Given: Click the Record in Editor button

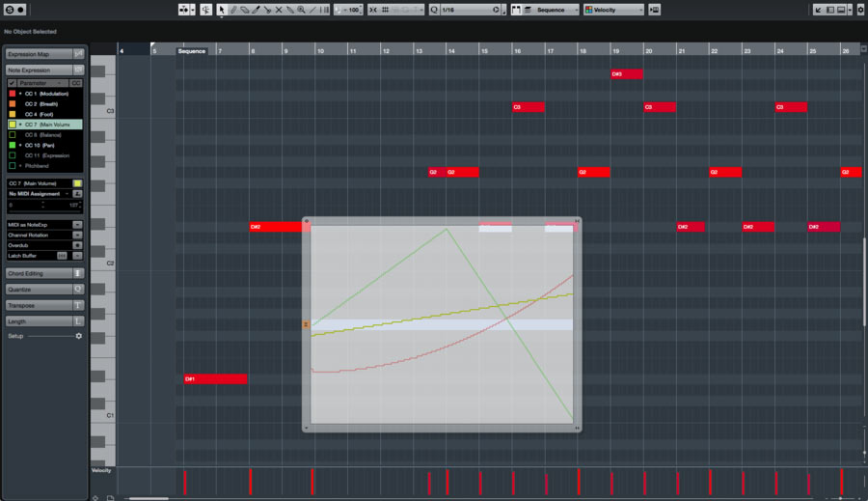Looking at the screenshot, I should click(20, 10).
